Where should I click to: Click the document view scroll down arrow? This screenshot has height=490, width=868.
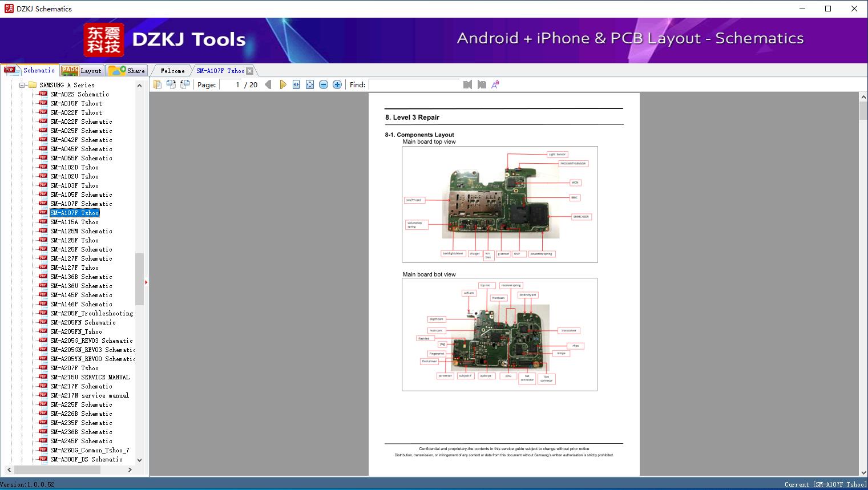coord(863,472)
